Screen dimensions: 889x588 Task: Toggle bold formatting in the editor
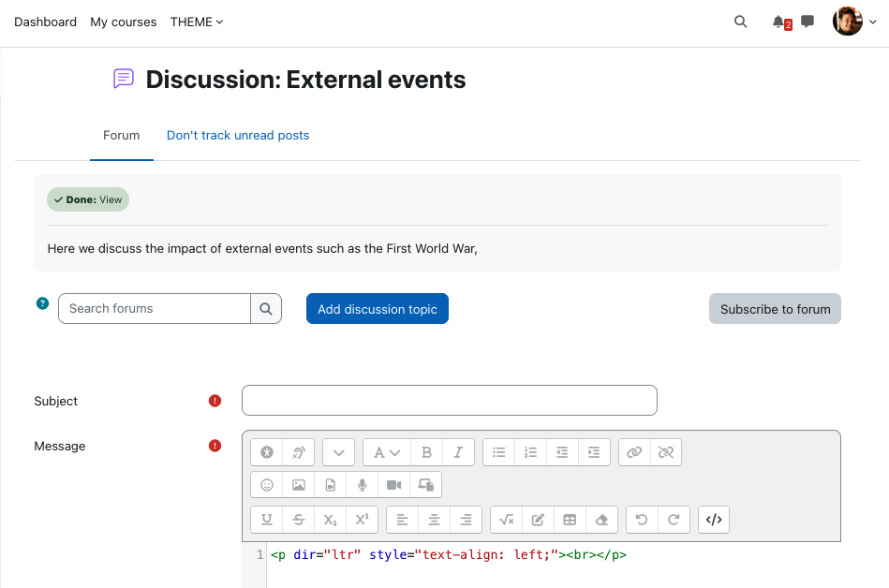tap(426, 452)
